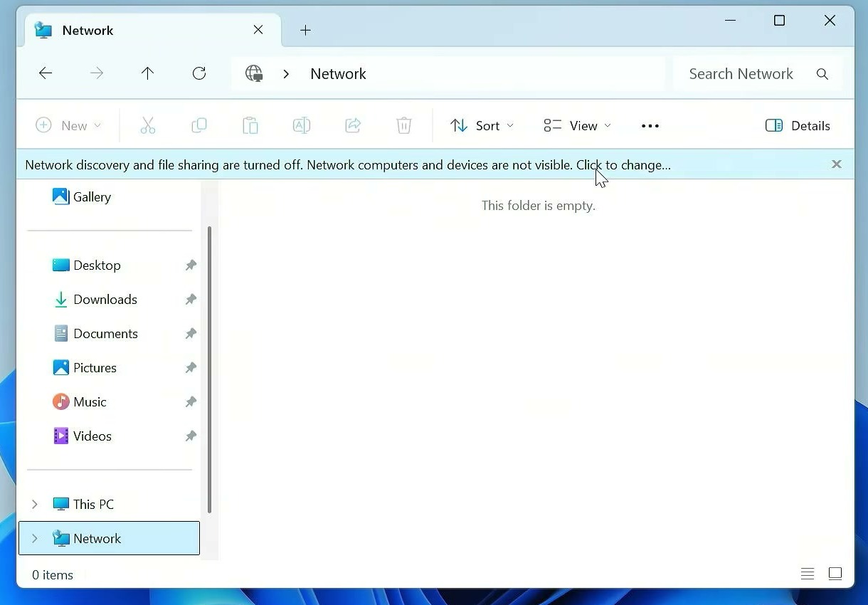Unpin Desktop using its pin icon
Image resolution: width=868 pixels, height=605 pixels.
point(191,265)
